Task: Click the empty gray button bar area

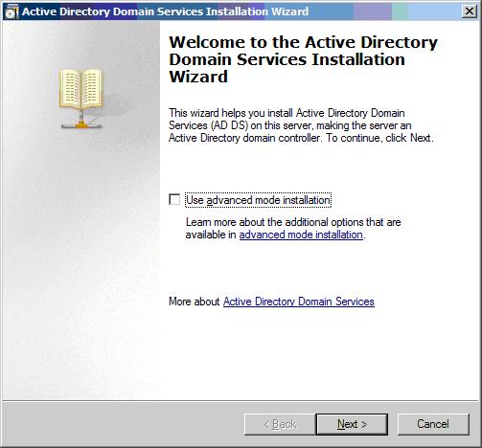Action: click(x=123, y=424)
